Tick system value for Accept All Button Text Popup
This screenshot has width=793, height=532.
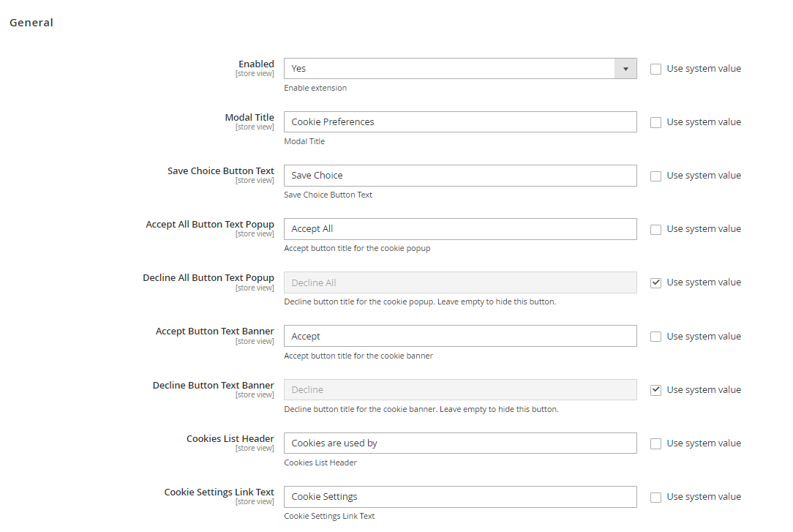[x=655, y=229]
